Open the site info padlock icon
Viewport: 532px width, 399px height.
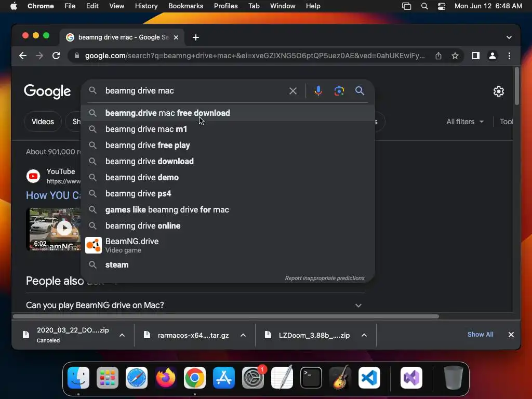77,56
